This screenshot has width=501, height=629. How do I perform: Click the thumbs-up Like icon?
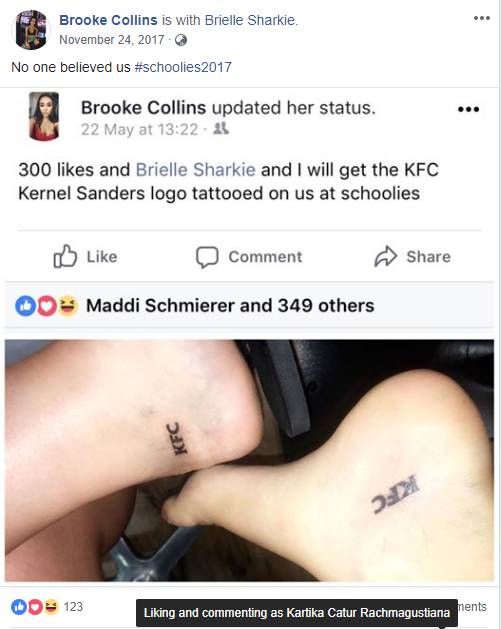click(x=65, y=256)
